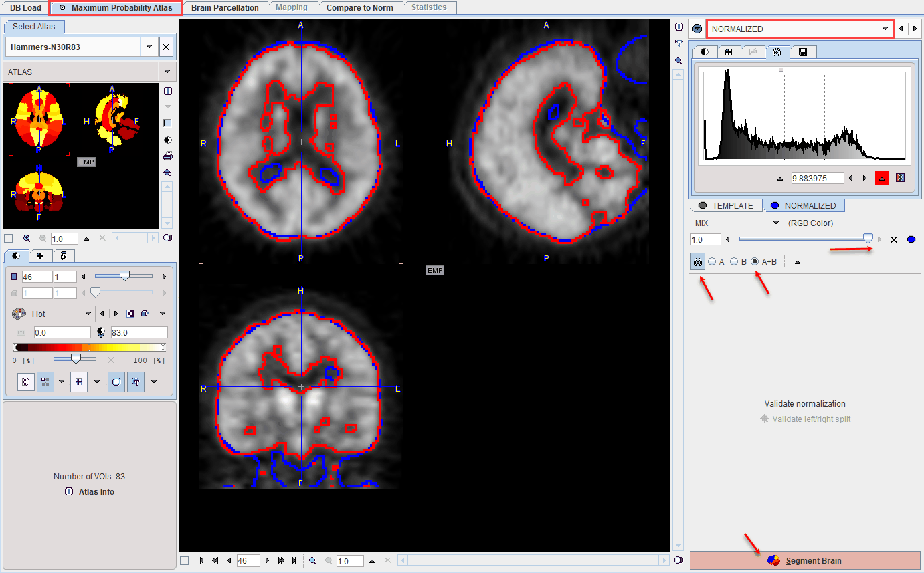Open image info icon beside atlas preview
The image size is (924, 573).
(x=167, y=91)
